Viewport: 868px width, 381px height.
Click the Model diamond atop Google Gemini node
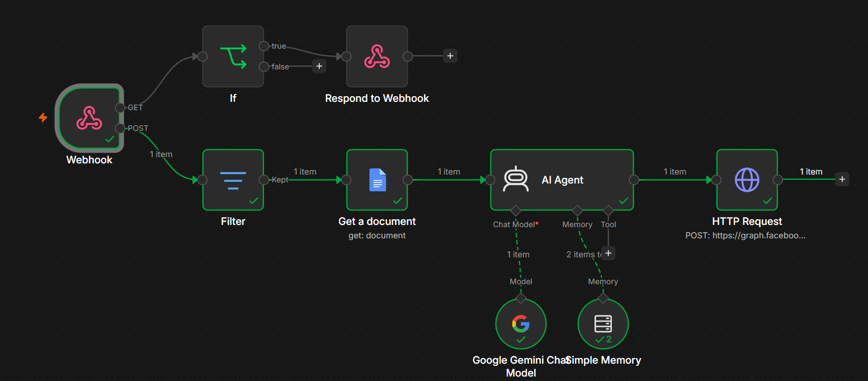(x=521, y=298)
